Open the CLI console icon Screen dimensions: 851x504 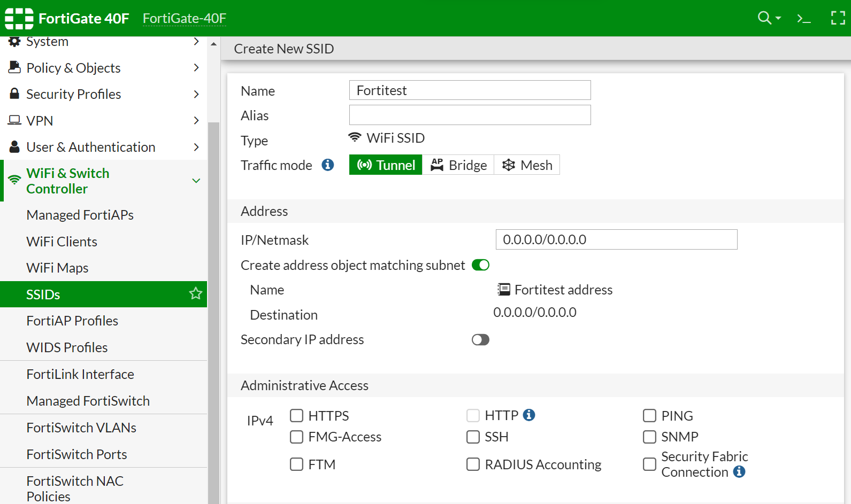(803, 19)
